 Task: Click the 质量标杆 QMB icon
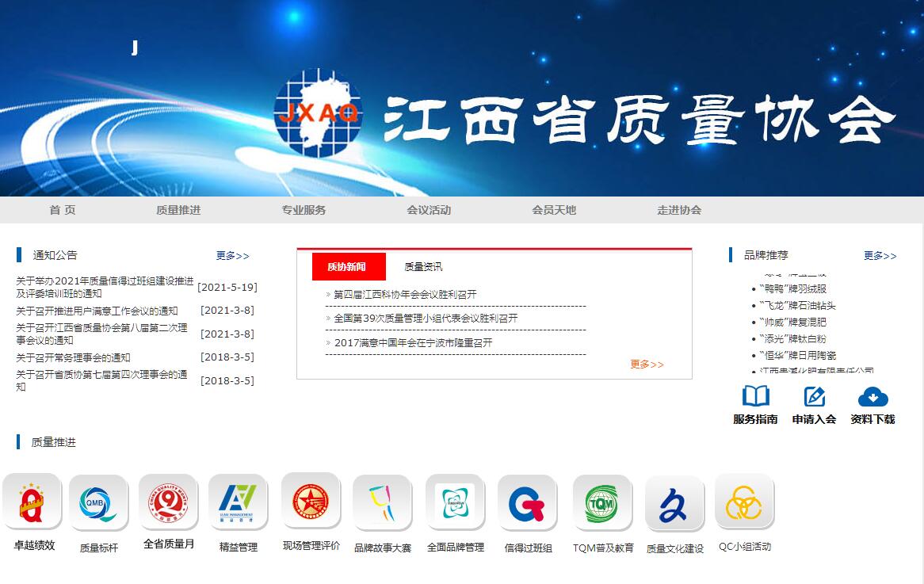98,503
